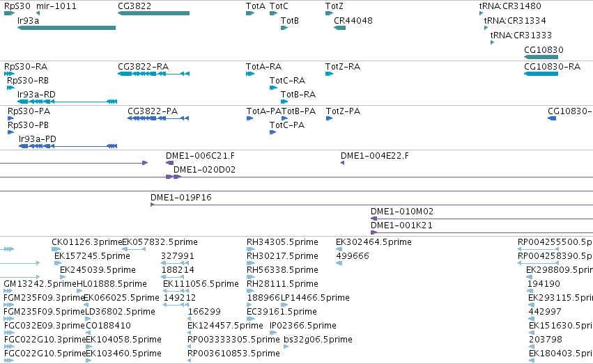Click the 149212 feature label
This screenshot has height=364, width=593.
(180, 299)
